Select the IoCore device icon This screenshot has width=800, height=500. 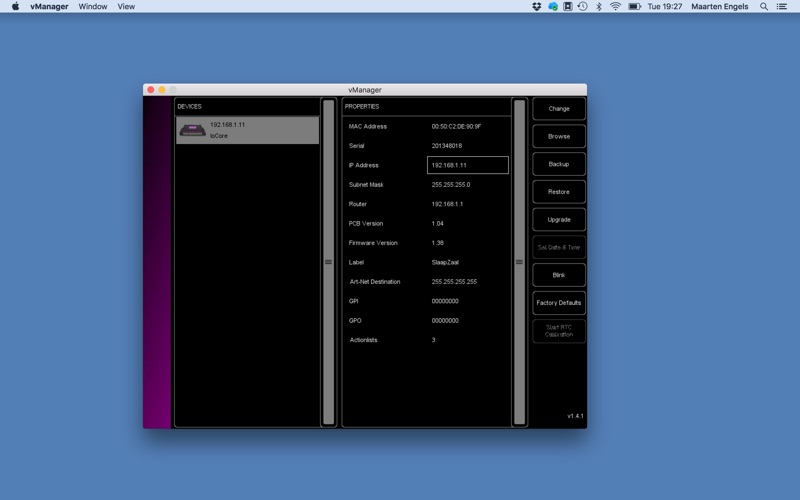(x=192, y=130)
